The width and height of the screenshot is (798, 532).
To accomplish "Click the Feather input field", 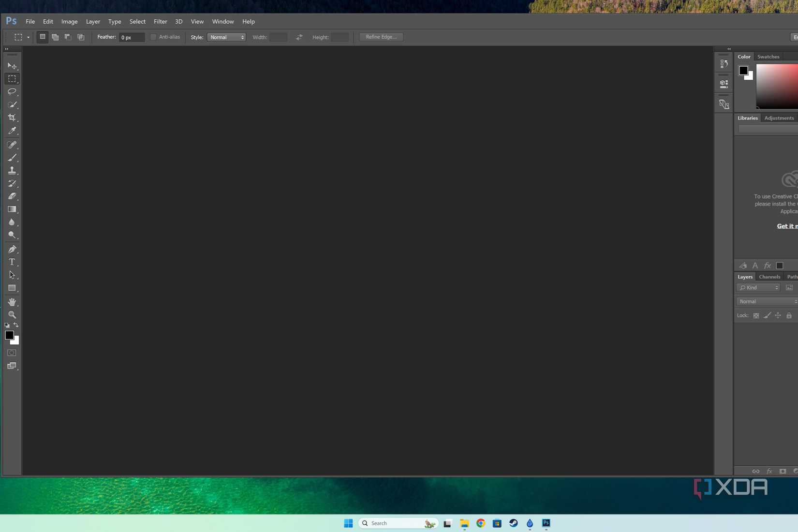I will tap(132, 37).
